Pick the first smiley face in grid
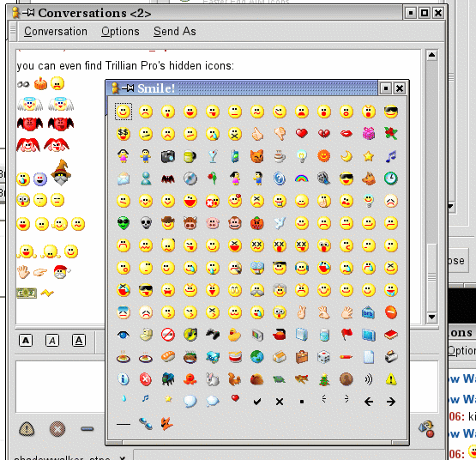This screenshot has height=460, width=476. tap(124, 112)
